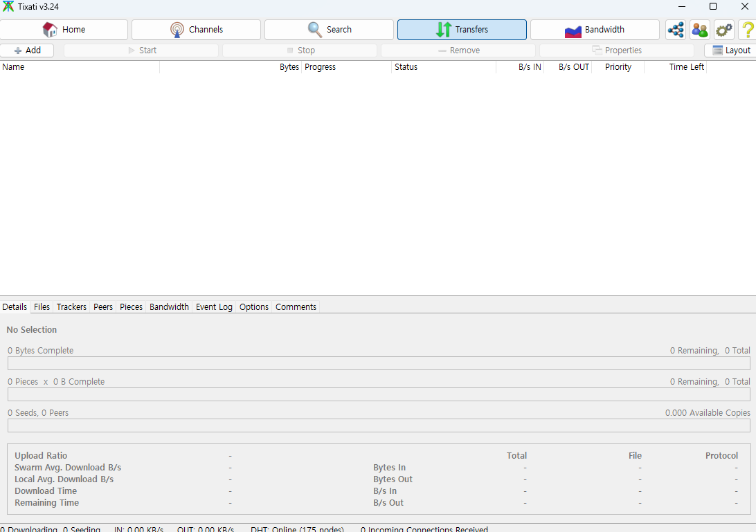The image size is (756, 532).
Task: Click the Bytes Complete progress bar
Action: (x=379, y=363)
